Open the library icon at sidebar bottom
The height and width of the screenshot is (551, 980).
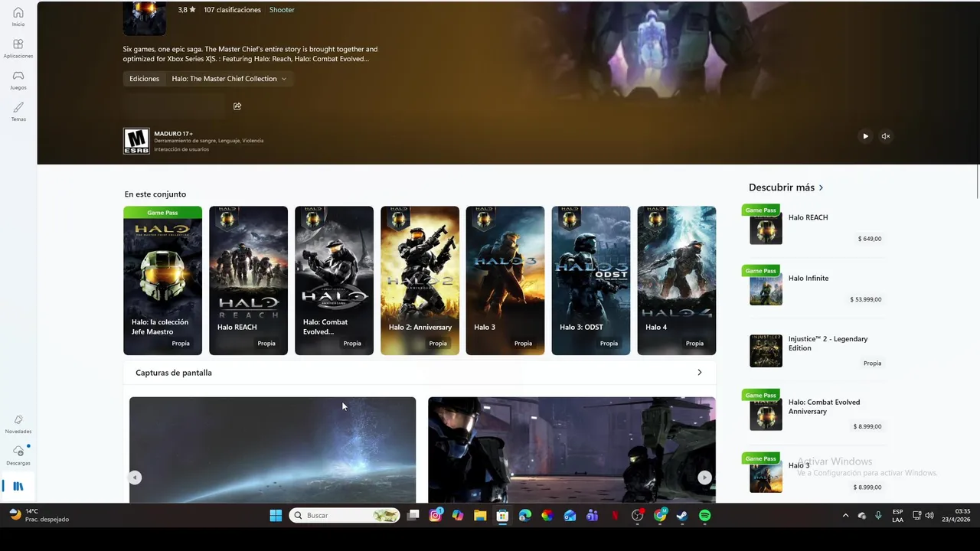18,486
